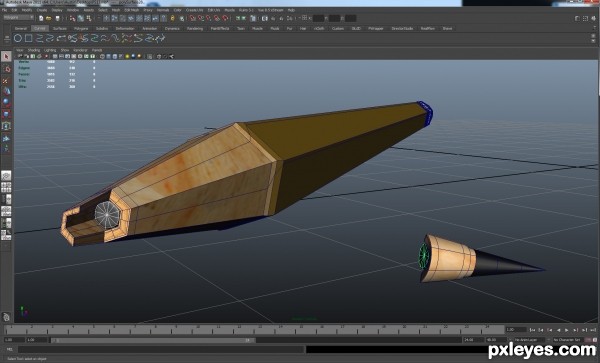Pick the Scale tool in toolbox

click(x=6, y=114)
